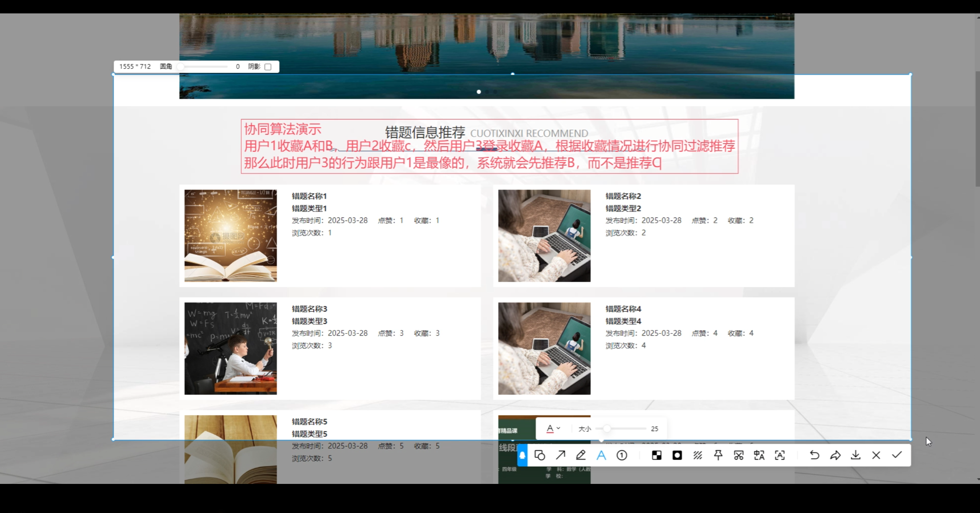Viewport: 980px width, 513px height.
Task: Click the 大小 font size slider
Action: [620, 428]
